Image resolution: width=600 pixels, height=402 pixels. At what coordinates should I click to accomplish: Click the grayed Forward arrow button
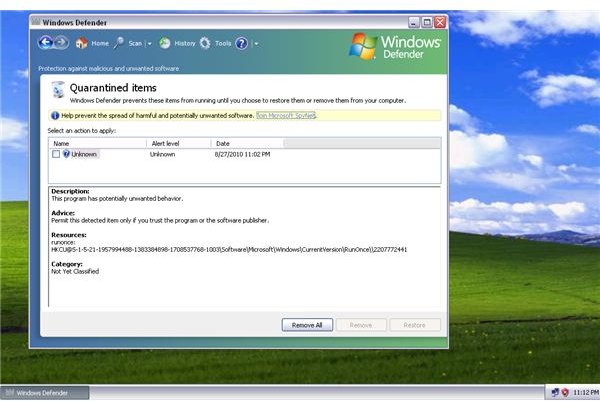[x=62, y=43]
